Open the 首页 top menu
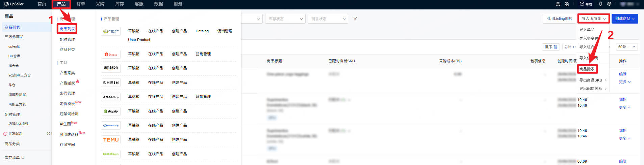 pos(42,4)
